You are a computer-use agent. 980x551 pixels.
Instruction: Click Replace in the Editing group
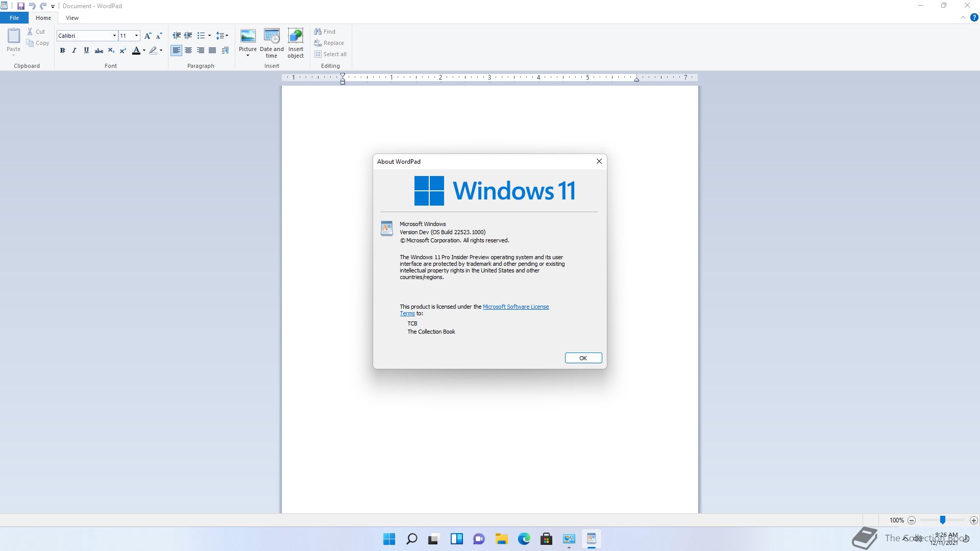point(329,43)
